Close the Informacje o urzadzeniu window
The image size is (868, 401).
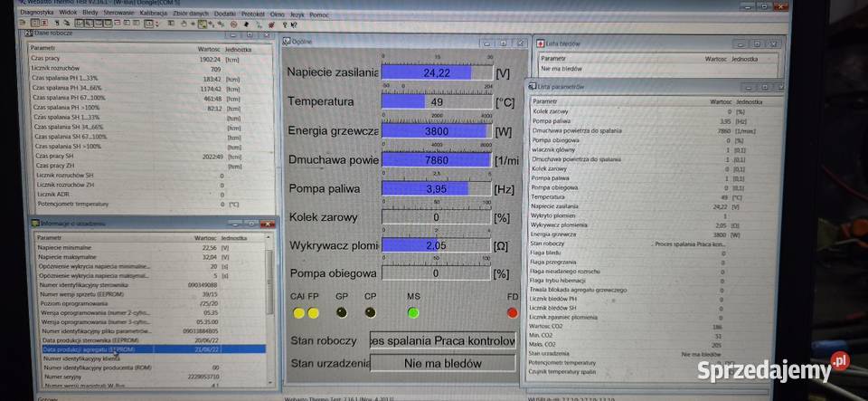pyautogui.click(x=268, y=224)
